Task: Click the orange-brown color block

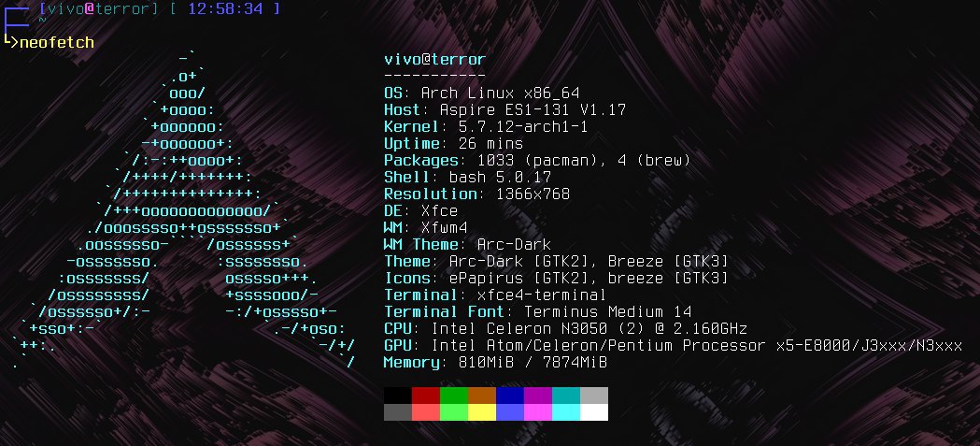Action: tap(482, 396)
